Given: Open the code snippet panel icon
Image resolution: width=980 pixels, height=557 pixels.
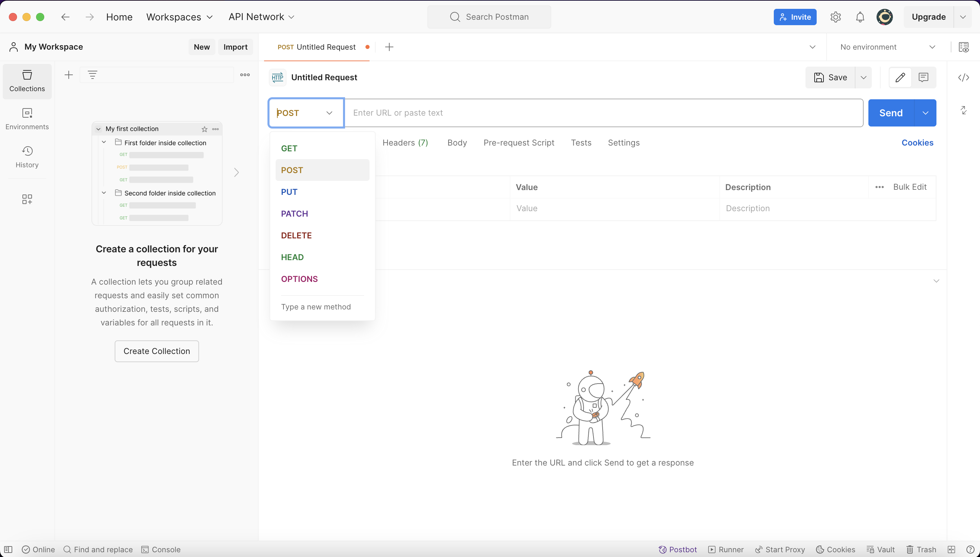Looking at the screenshot, I should [x=963, y=78].
